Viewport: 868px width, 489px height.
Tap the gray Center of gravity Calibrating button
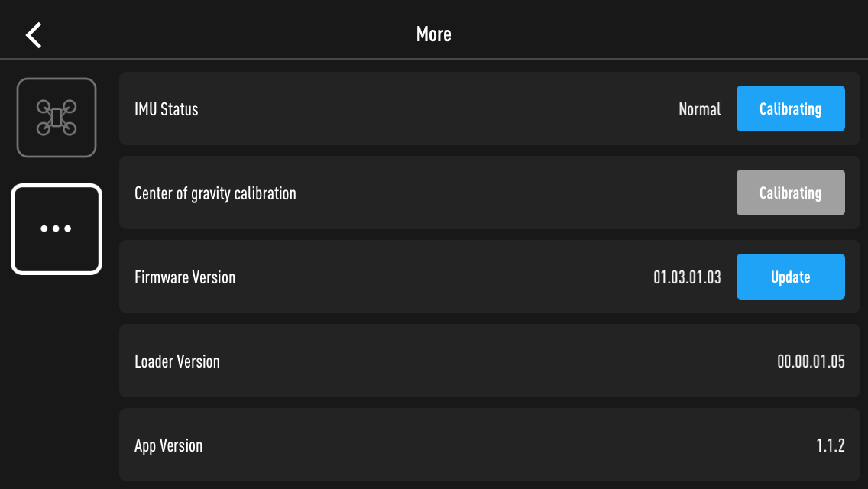(x=791, y=193)
